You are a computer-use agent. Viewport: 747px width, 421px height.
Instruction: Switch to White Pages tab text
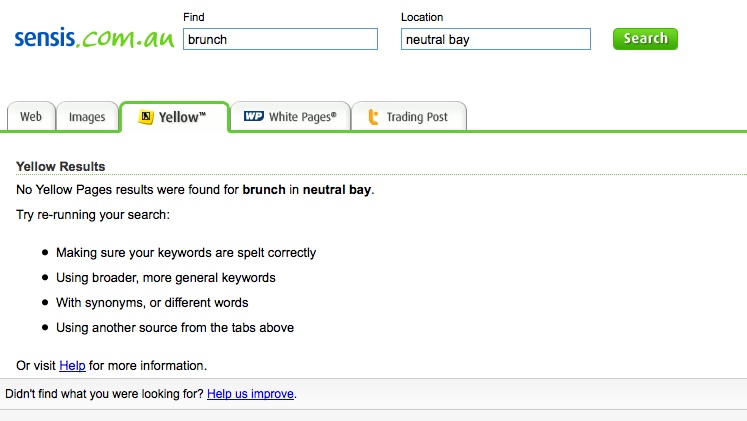302,117
